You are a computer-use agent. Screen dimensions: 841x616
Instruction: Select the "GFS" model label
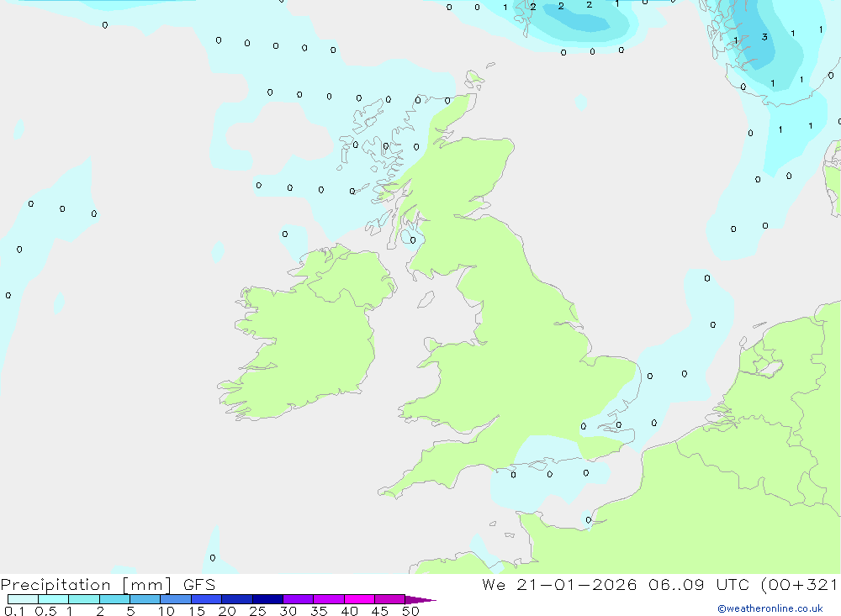coord(199,585)
